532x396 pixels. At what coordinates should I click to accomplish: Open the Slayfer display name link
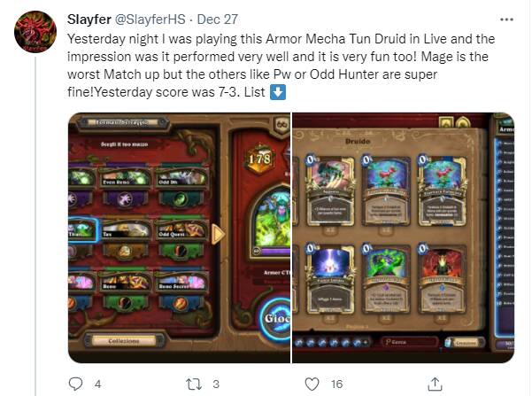click(x=89, y=19)
